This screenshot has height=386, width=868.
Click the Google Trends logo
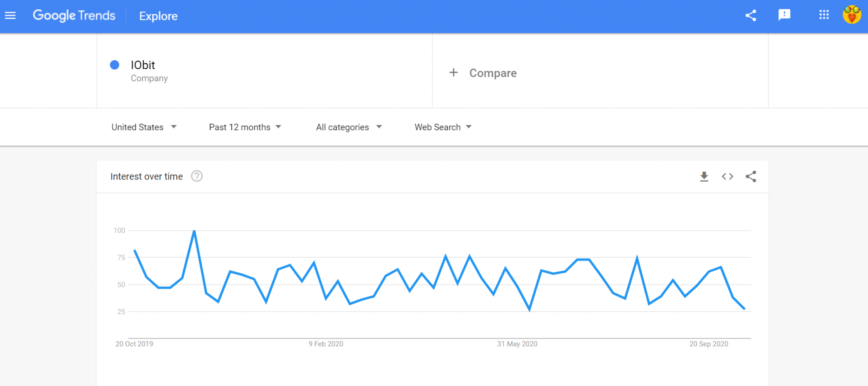[74, 16]
